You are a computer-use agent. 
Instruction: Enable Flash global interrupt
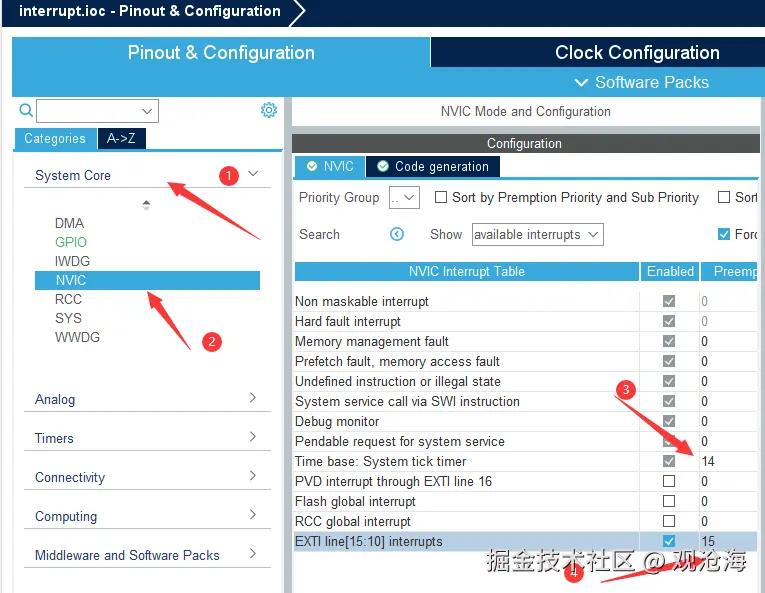(669, 501)
